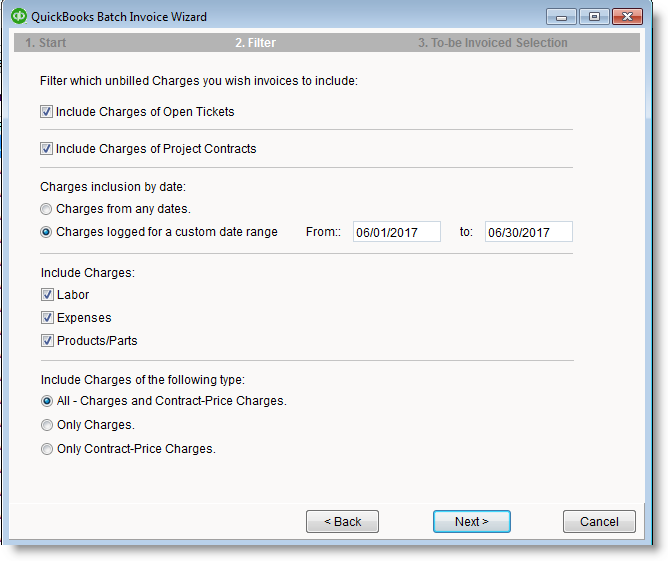This screenshot has height=563, width=670.
Task: Click the 1. Start wizard step
Action: (x=46, y=43)
